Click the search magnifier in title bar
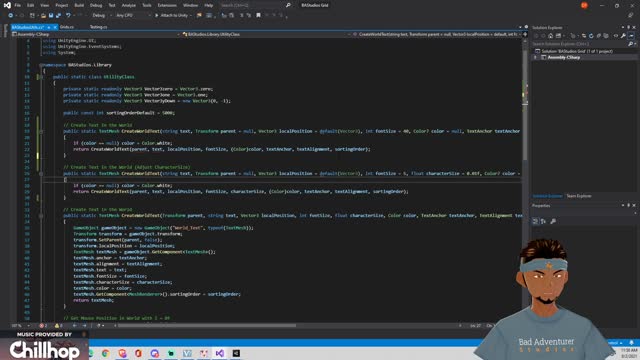The image size is (640, 360). [x=288, y=5]
